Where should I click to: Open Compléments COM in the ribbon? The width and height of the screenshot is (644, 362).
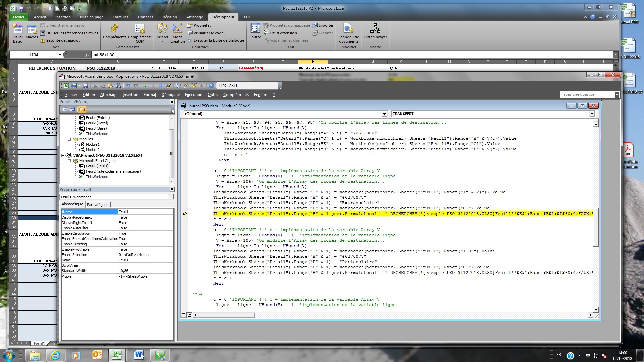[x=140, y=34]
